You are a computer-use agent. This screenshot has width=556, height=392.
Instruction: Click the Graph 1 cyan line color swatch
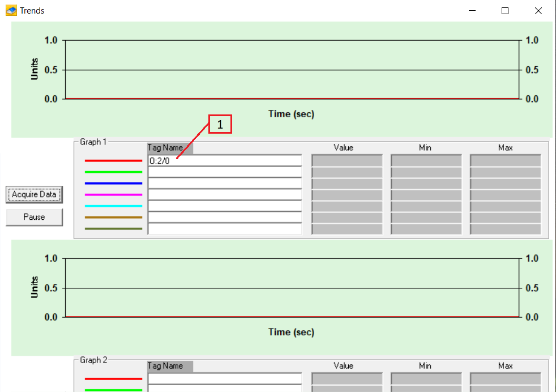pyautogui.click(x=113, y=206)
